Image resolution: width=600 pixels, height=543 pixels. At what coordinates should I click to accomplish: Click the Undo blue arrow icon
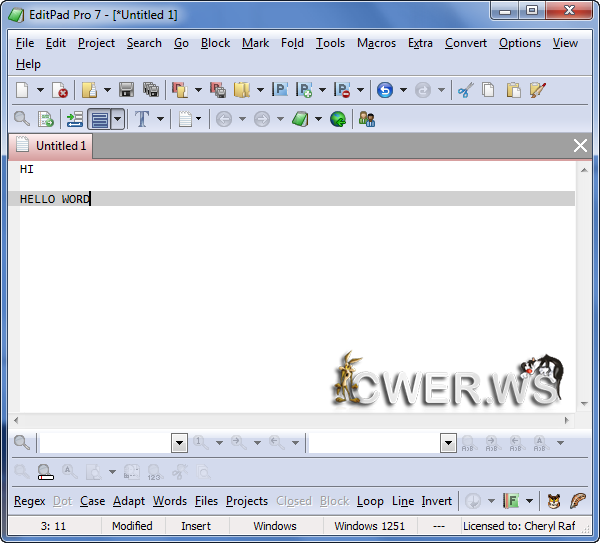[385, 90]
